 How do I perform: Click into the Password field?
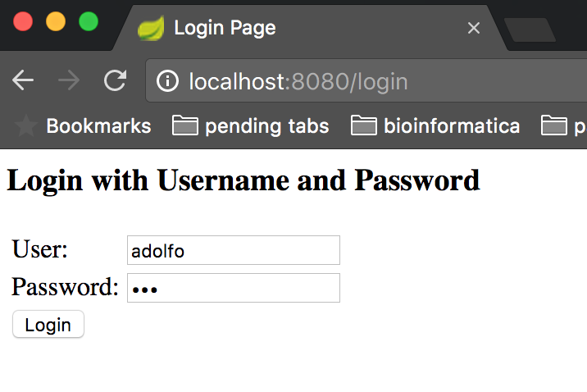(234, 288)
